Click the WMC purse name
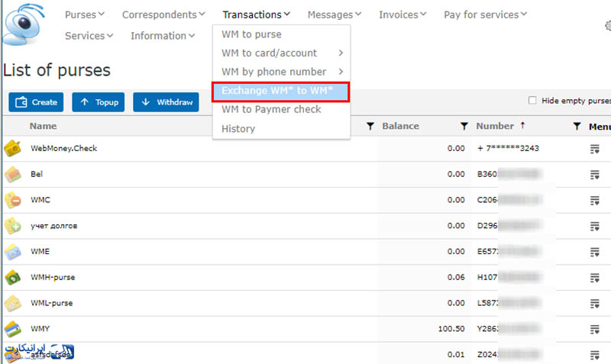 [x=40, y=200]
